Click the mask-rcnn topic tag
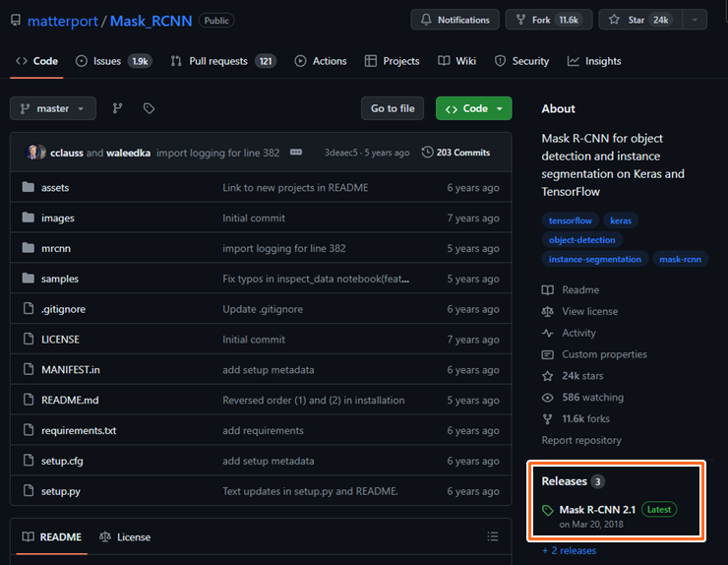This screenshot has width=728, height=565. pos(680,259)
